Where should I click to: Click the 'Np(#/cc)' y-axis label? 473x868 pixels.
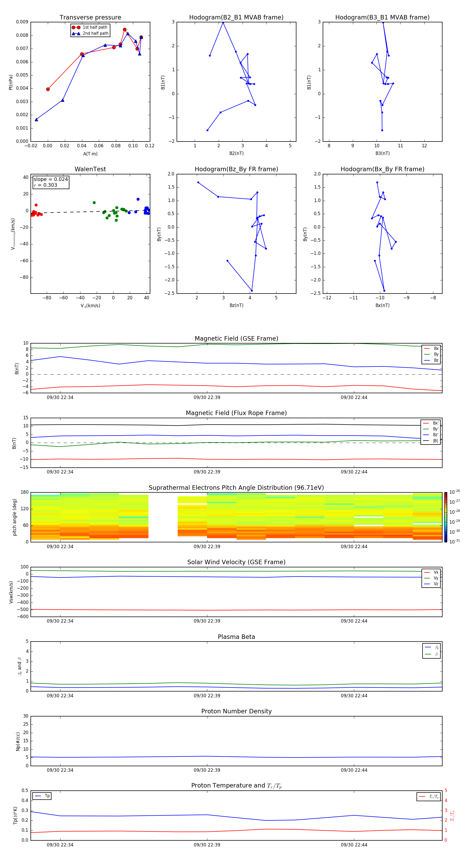18,741
